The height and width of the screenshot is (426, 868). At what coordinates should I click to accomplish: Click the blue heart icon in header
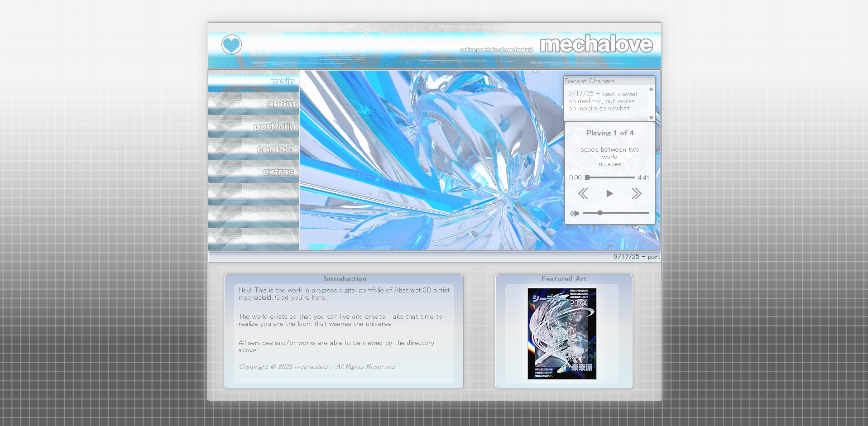(231, 45)
